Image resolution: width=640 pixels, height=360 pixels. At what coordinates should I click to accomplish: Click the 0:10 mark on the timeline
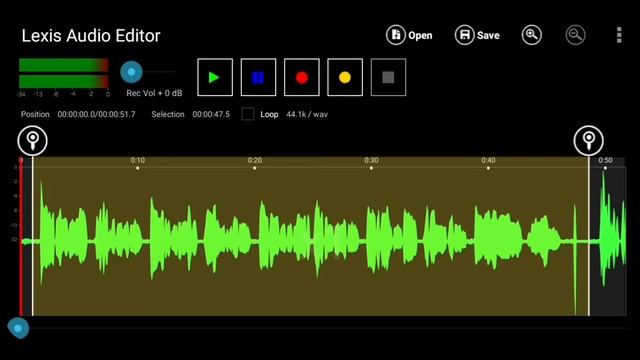pyautogui.click(x=138, y=160)
